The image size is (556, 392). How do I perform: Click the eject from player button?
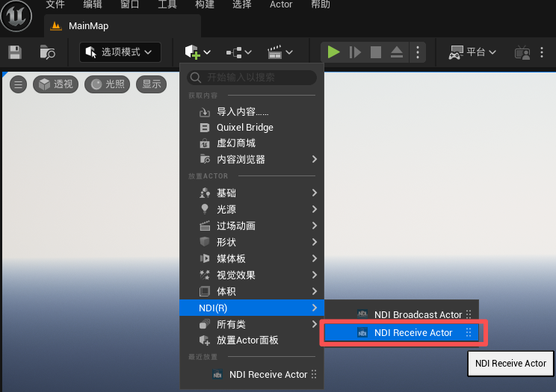pyautogui.click(x=397, y=52)
